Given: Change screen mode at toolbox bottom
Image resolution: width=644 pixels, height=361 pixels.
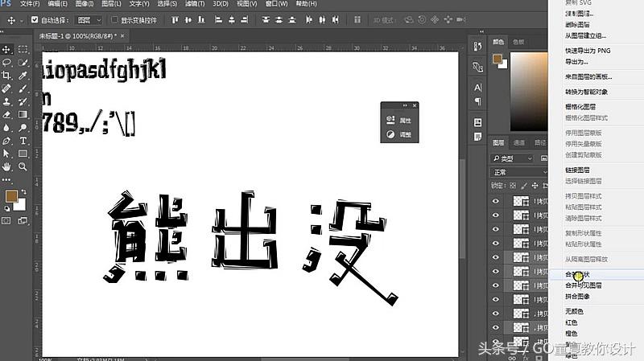Looking at the screenshot, I should coord(23,221).
